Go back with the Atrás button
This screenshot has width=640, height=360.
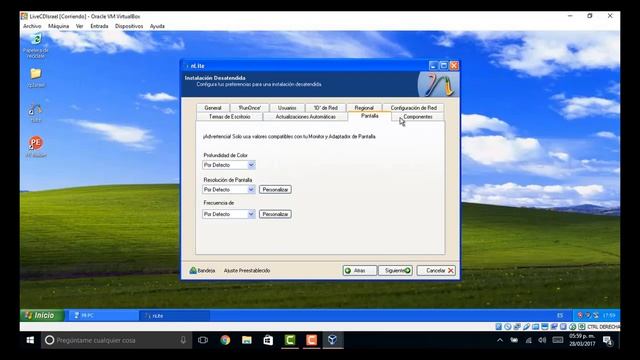tap(360, 270)
